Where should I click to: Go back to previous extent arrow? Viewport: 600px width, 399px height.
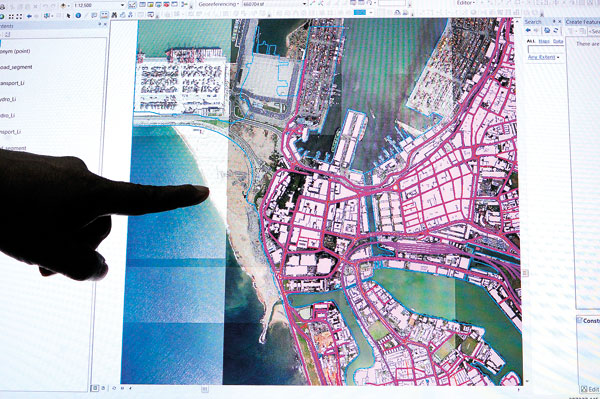point(29,16)
